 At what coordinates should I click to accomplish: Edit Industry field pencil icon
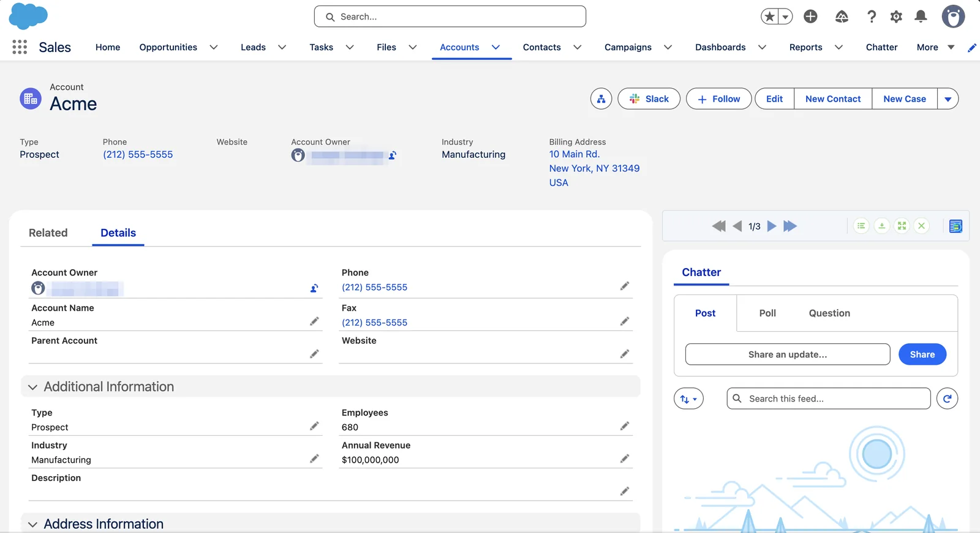314,458
